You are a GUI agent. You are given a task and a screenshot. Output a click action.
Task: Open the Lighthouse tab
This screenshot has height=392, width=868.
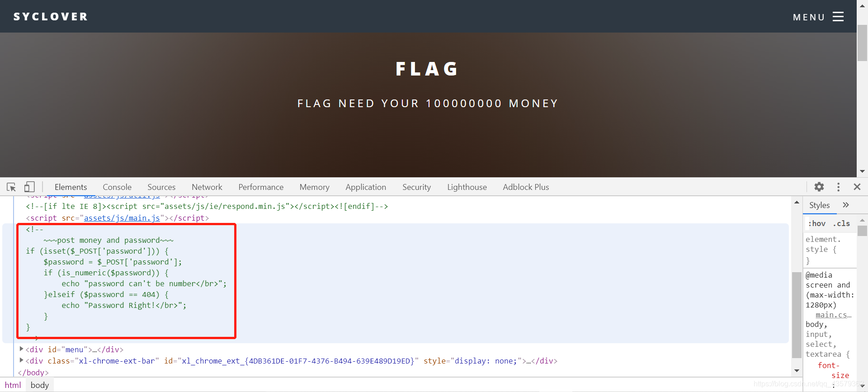click(x=467, y=187)
